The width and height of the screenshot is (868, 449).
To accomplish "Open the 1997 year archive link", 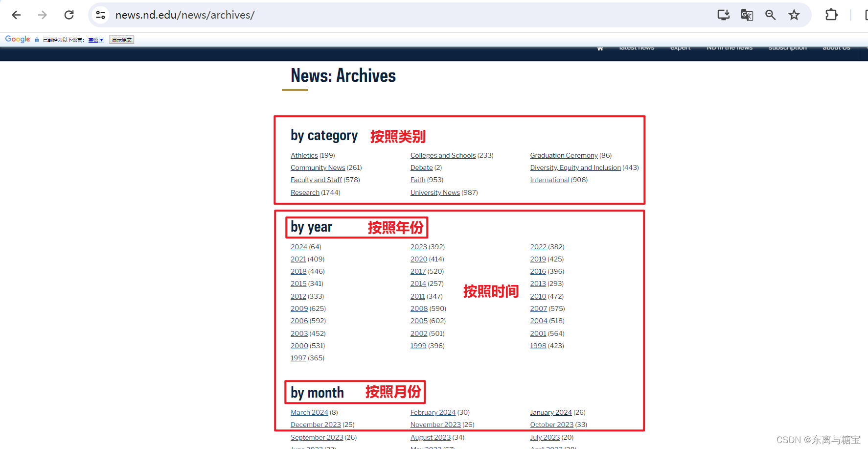I will (298, 358).
